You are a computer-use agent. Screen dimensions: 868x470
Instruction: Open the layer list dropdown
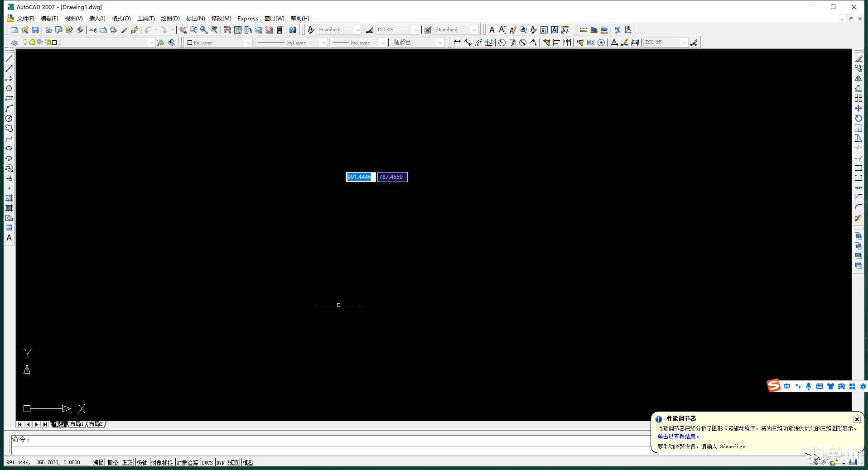[x=151, y=43]
